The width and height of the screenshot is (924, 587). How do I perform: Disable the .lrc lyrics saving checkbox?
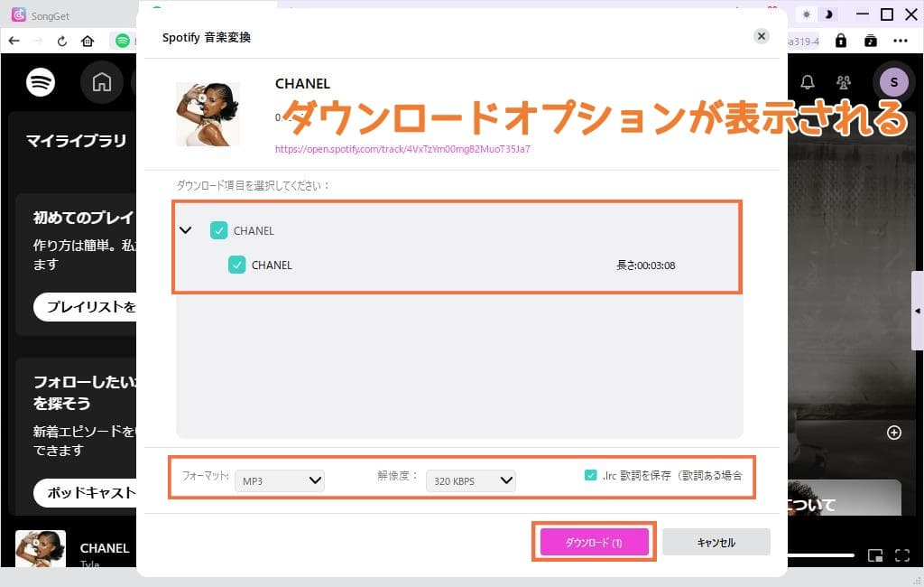point(591,473)
